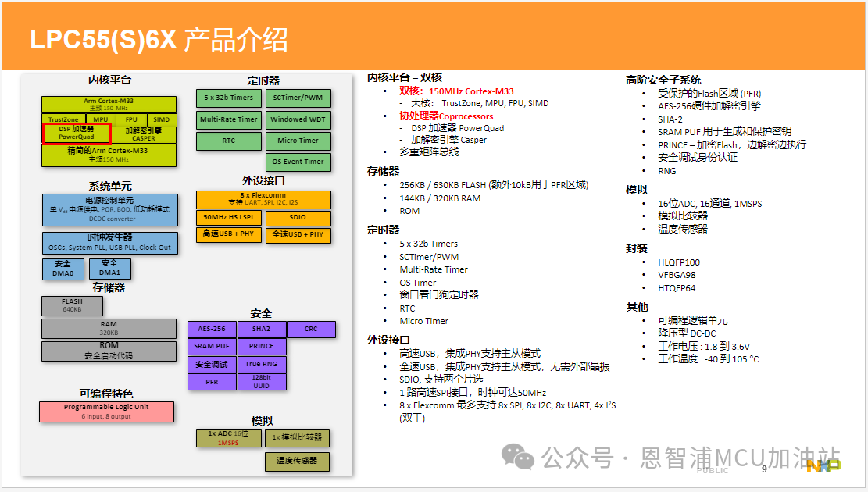Click the line 256KB / 630KB FLASH

(494, 185)
